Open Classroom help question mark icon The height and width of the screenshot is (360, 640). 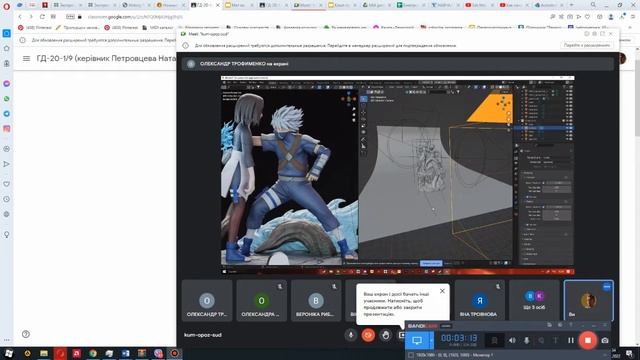pos(26,334)
